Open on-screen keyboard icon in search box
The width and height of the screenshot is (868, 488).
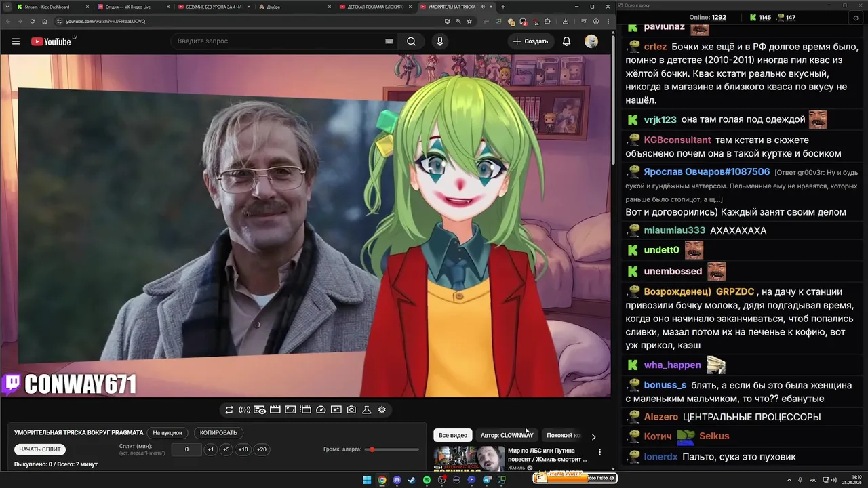[389, 41]
